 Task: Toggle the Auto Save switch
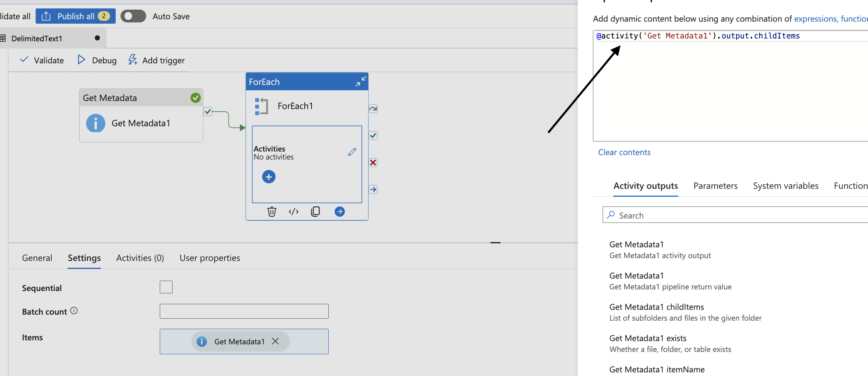(133, 16)
